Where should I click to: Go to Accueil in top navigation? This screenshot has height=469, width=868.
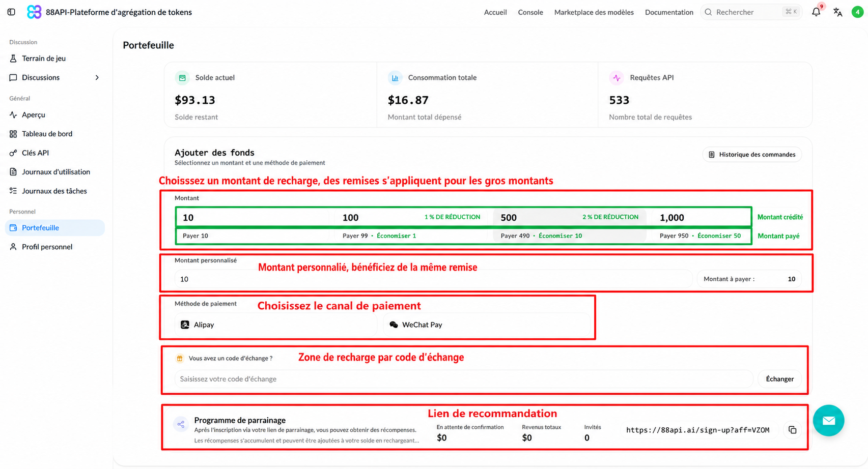tap(495, 12)
